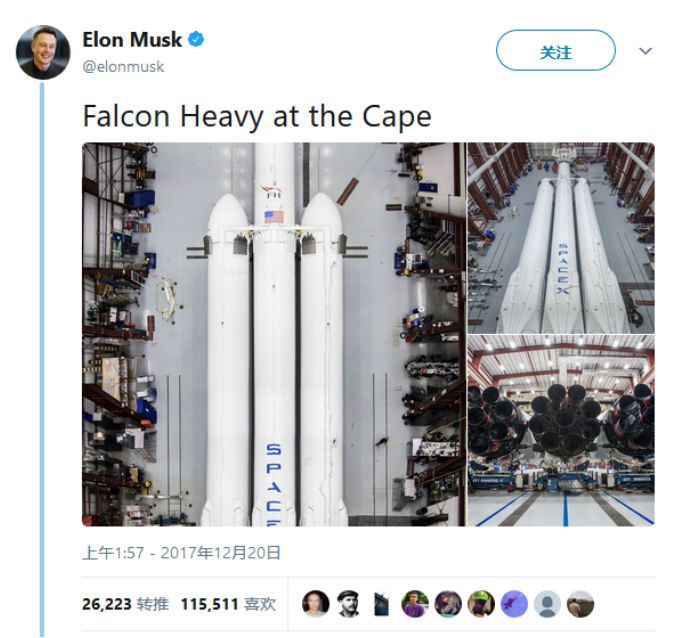Click the mustached man liker avatar
The image size is (685, 638).
[x=349, y=604]
